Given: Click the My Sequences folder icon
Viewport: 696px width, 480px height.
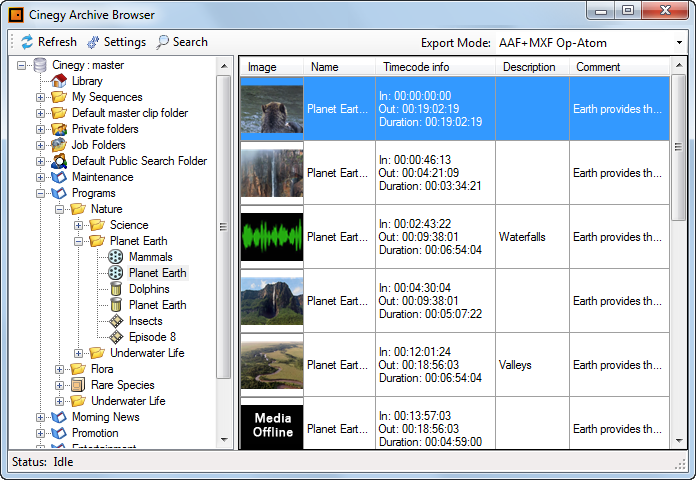Looking at the screenshot, I should pos(59,97).
